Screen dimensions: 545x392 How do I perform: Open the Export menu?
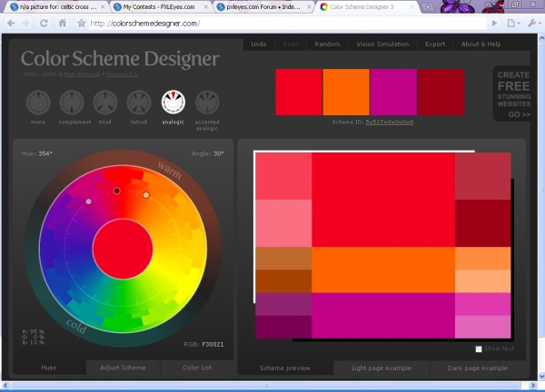(x=435, y=44)
